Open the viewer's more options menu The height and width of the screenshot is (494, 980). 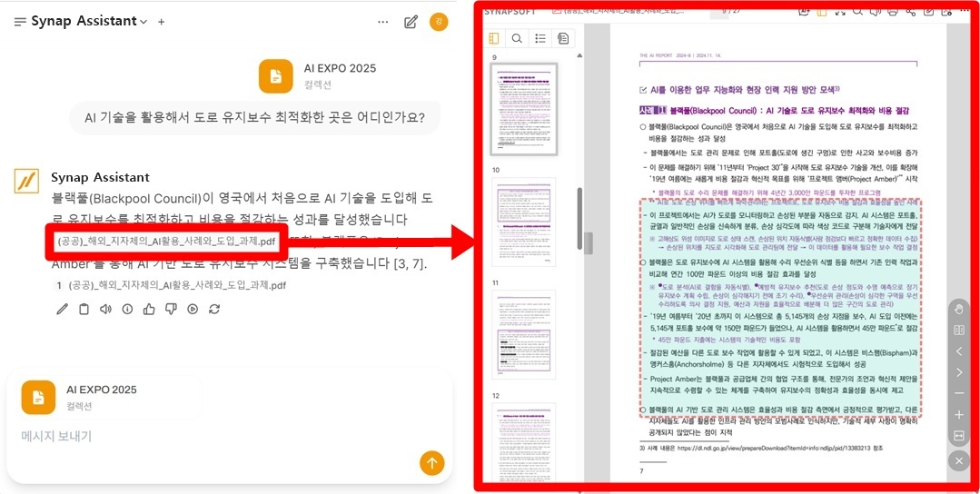pyautogui.click(x=965, y=11)
